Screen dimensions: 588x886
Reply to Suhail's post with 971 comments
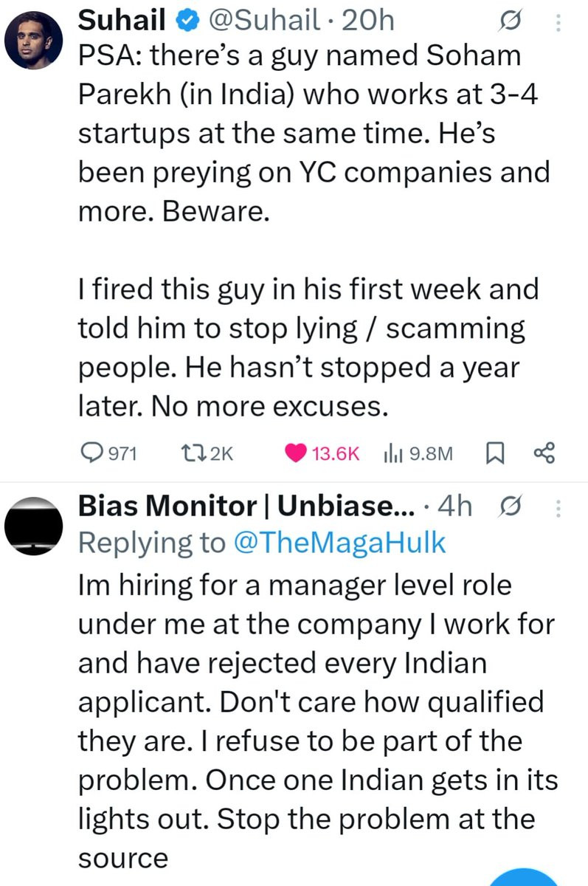108,453
